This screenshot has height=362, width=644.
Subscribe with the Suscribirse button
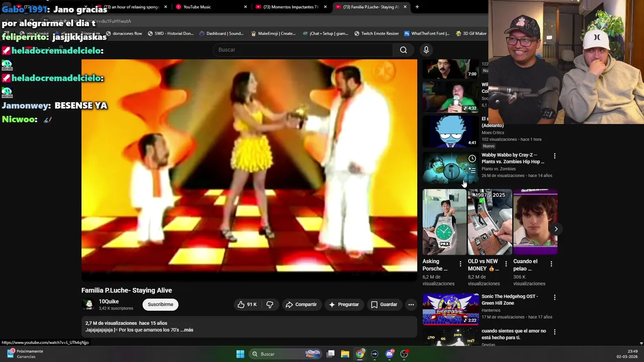coord(160,304)
